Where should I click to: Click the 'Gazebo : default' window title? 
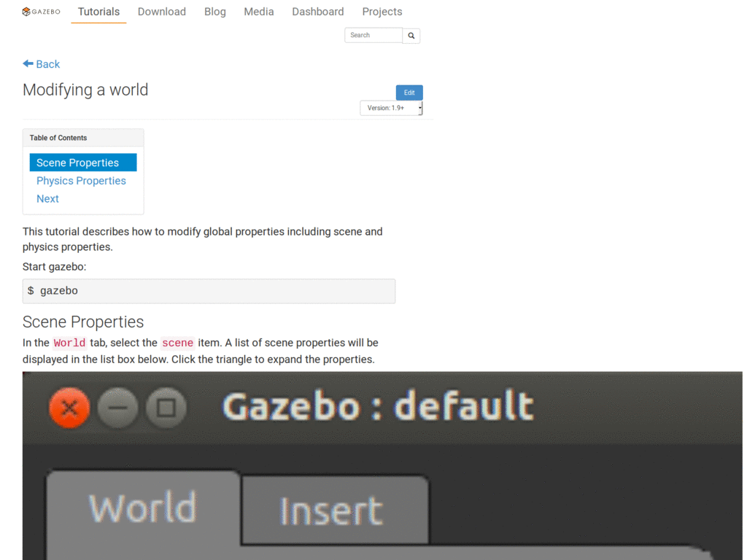(x=378, y=406)
